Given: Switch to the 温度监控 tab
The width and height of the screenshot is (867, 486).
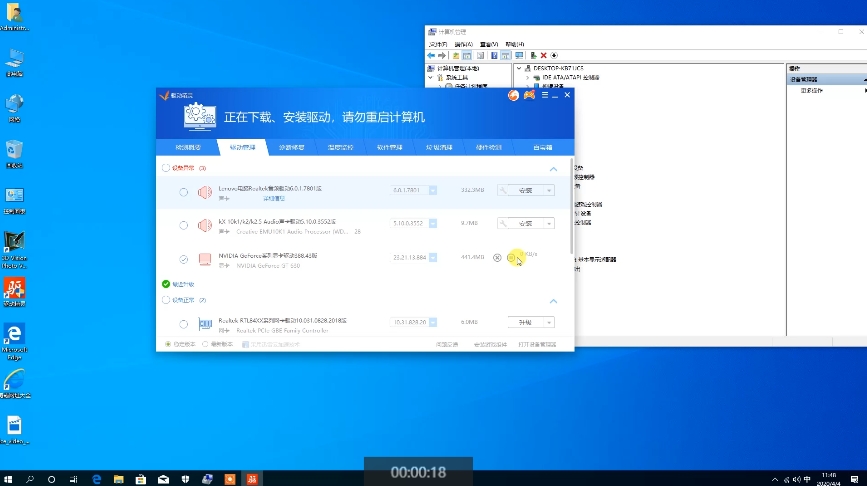Looking at the screenshot, I should (340, 148).
